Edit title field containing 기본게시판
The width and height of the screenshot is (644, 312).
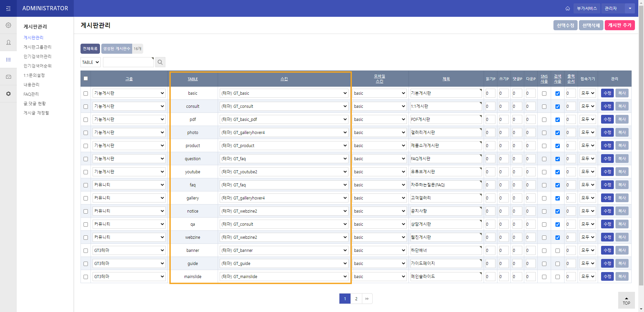click(446, 93)
